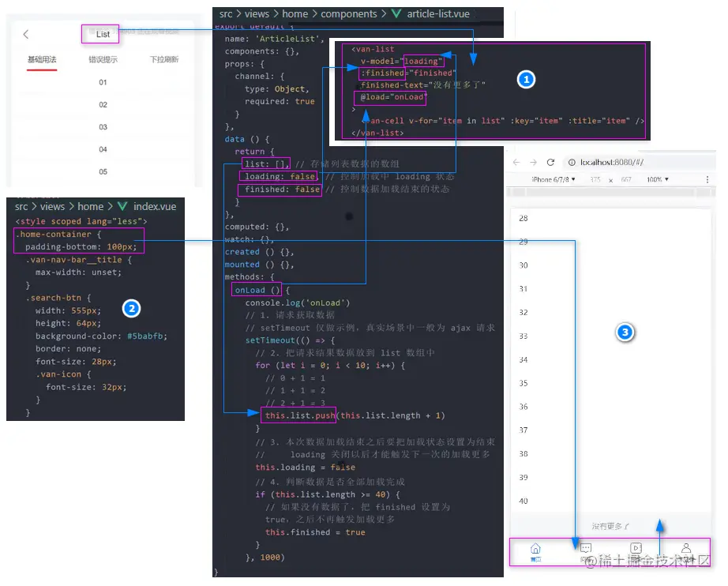Select list row 03 in demo

click(103, 127)
